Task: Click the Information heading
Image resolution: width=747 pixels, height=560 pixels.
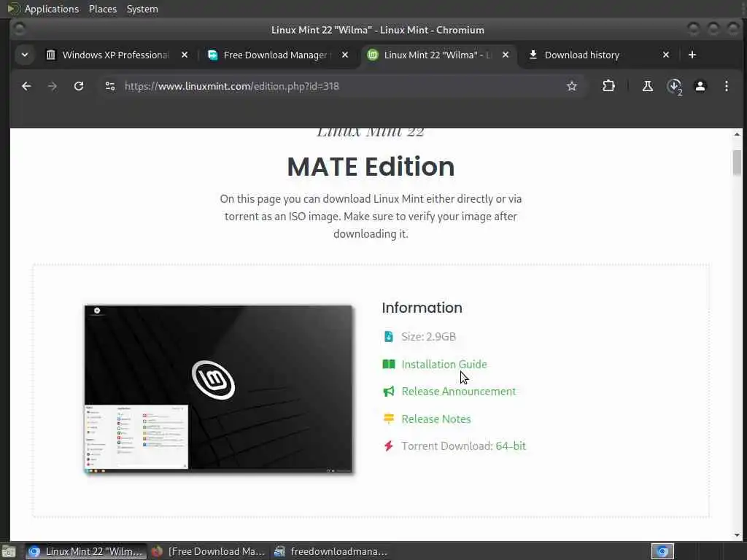Action: [422, 308]
